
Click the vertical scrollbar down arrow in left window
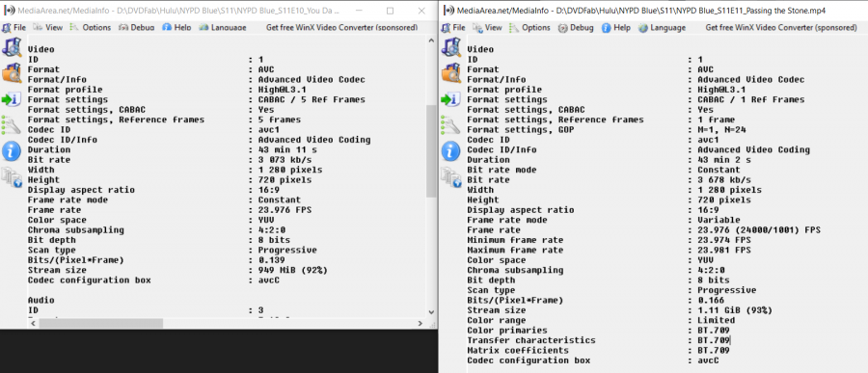point(431,311)
